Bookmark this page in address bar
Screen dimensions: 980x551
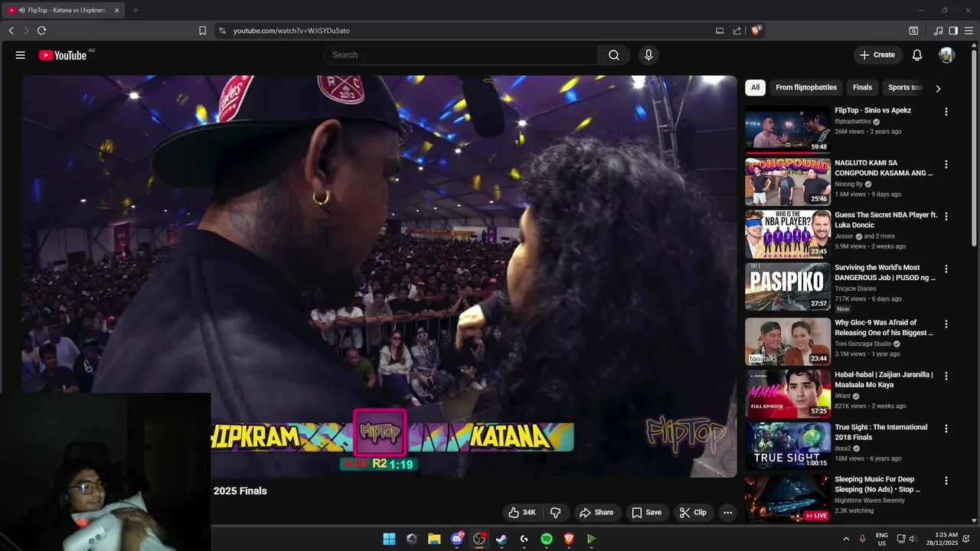(202, 31)
